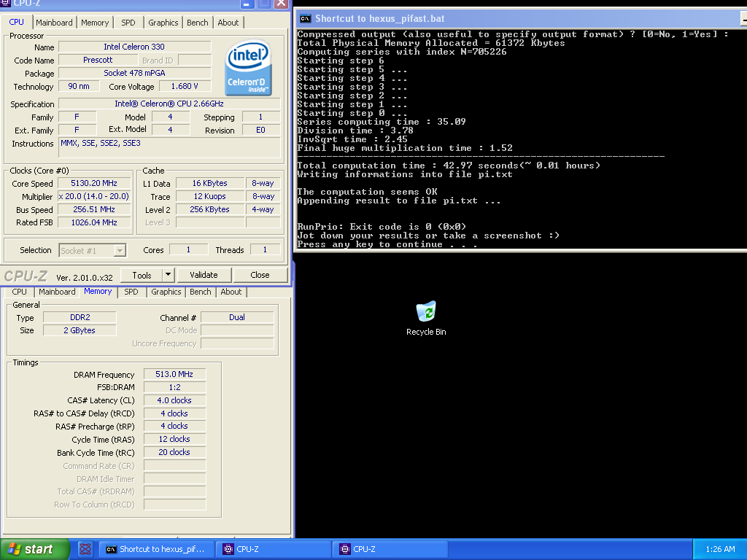Click the Total computation time line in console
Image resolution: width=747 pixels, height=560 pixels.
[449, 166]
